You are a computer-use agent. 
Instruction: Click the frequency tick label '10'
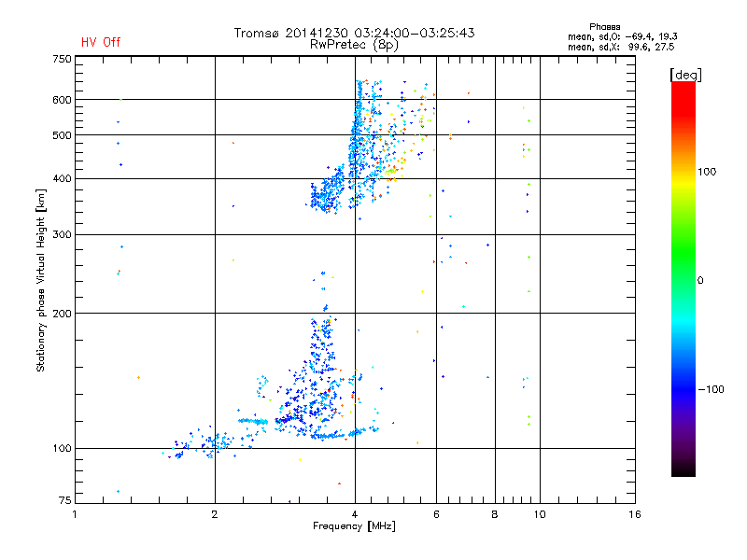tap(540, 514)
